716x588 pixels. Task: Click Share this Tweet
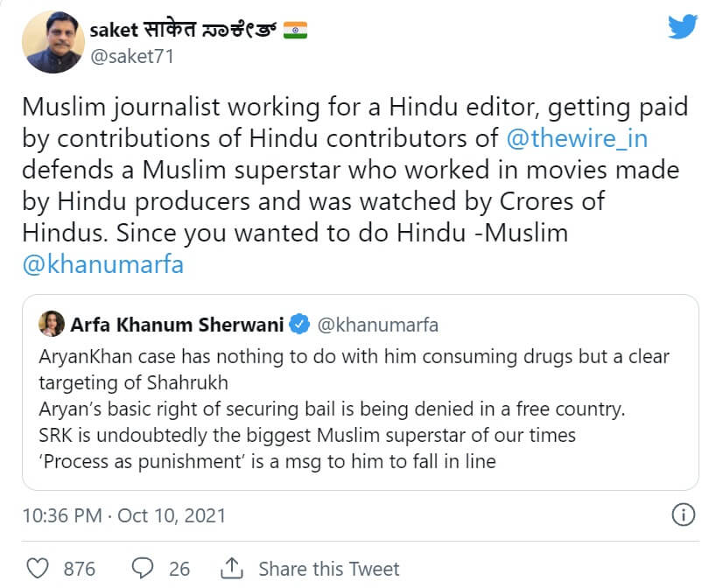tap(328, 569)
